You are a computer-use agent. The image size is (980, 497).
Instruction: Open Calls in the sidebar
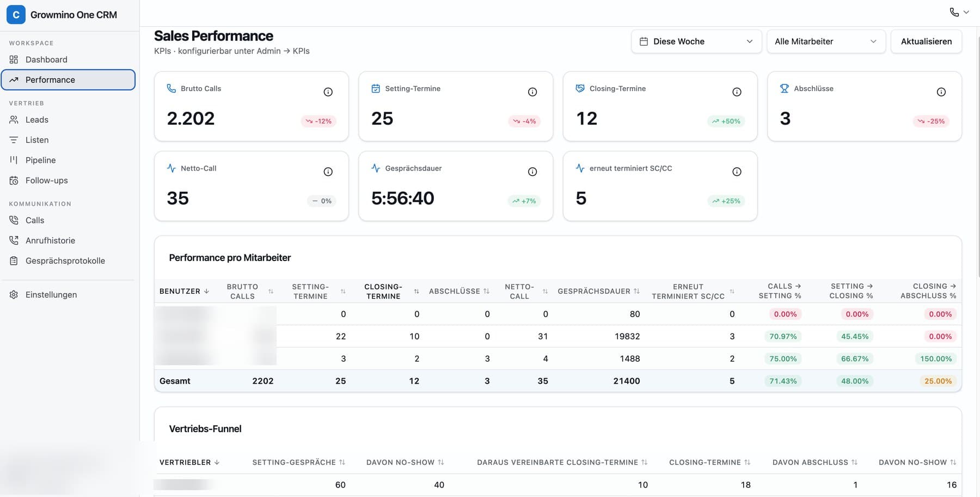(68, 220)
